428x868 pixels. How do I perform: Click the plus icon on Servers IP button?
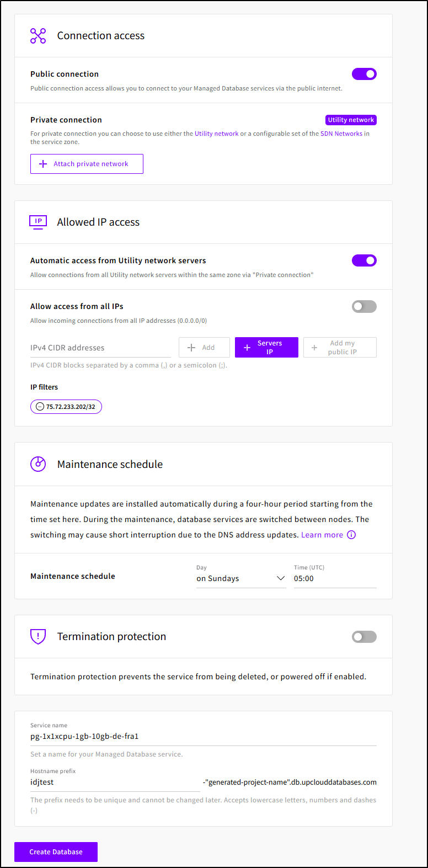247,348
